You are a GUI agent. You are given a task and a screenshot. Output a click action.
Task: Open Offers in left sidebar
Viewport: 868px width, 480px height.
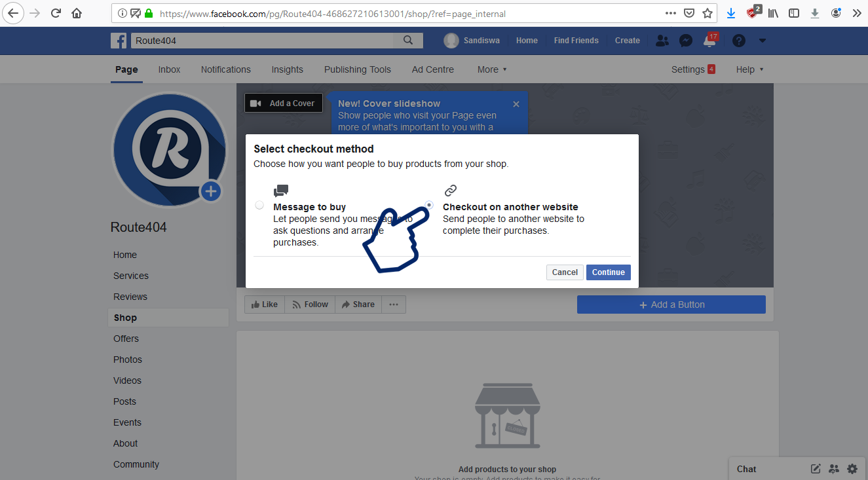coord(126,339)
